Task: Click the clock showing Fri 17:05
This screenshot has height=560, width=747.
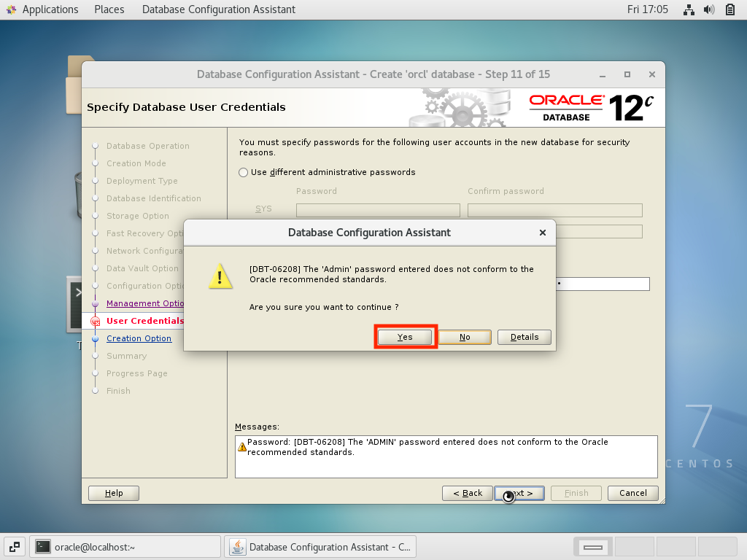Action: pyautogui.click(x=648, y=9)
